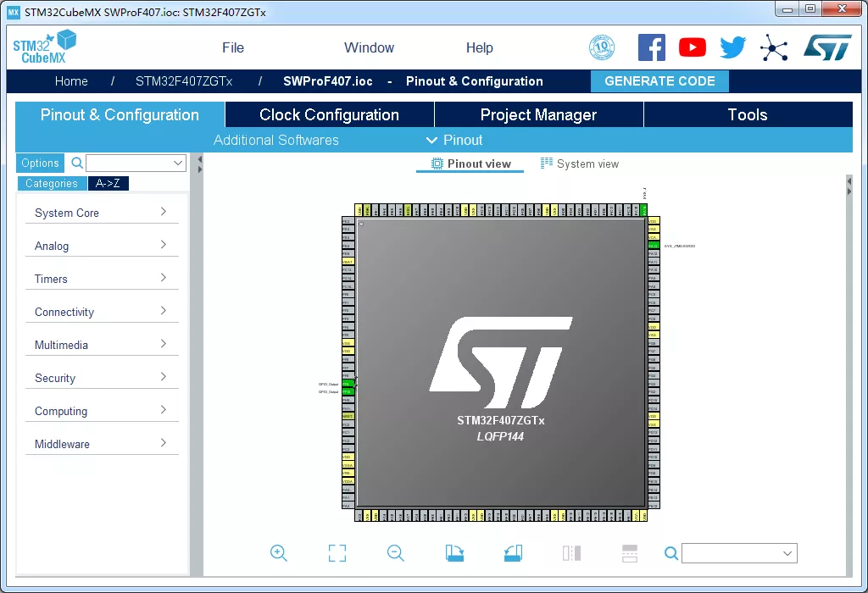The height and width of the screenshot is (593, 868).
Task: Collapse the right panel with splitter arrows
Action: 849,186
